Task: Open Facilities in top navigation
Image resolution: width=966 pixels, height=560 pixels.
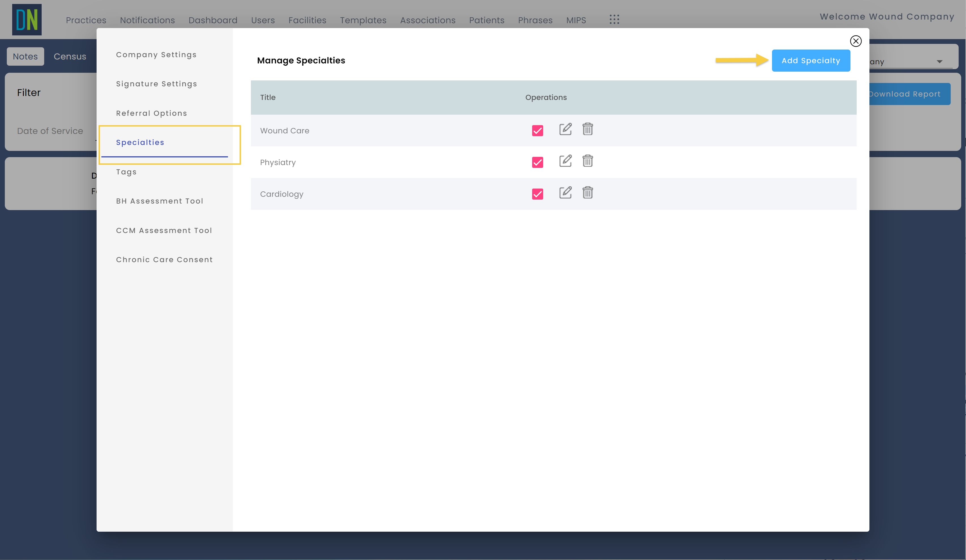Action: tap(307, 20)
